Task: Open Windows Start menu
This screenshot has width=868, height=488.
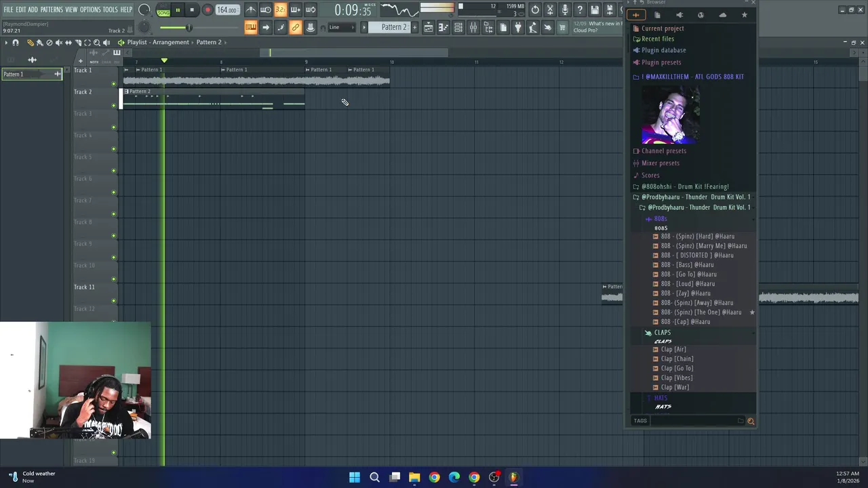Action: tap(354, 477)
